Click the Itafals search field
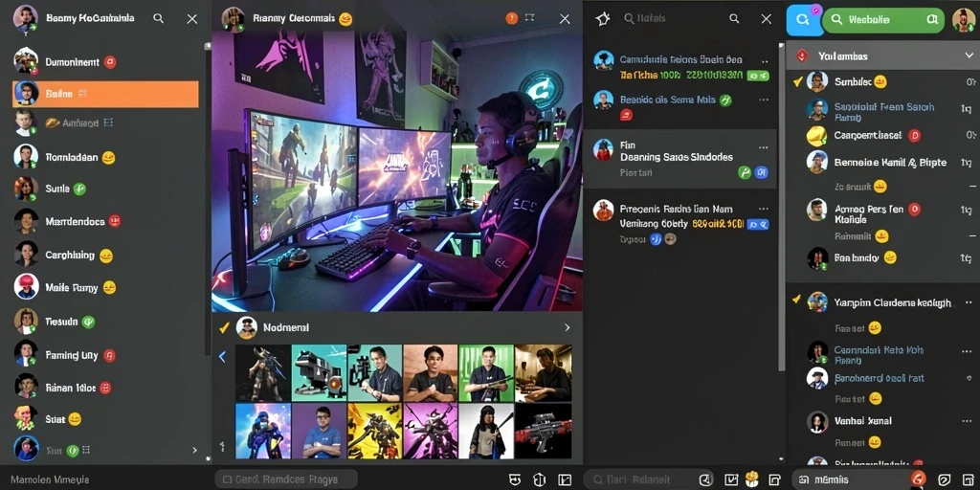Viewport: 980px width, 490px height. coord(671,19)
